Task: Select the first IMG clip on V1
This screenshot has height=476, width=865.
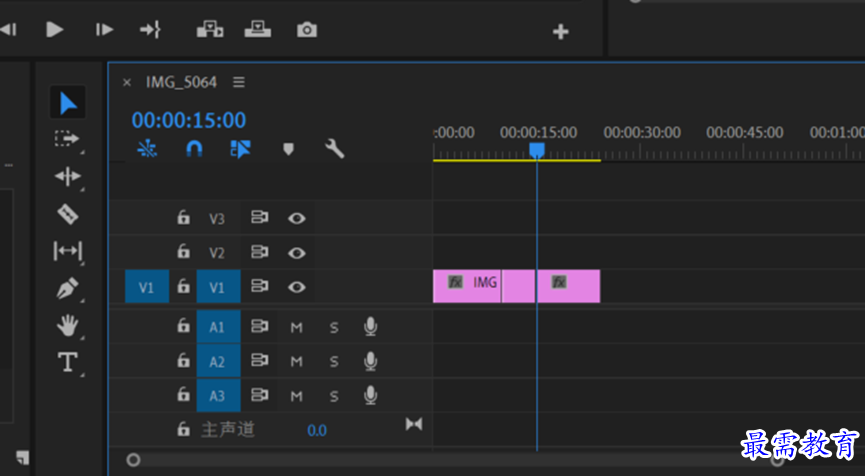Action: coord(467,286)
